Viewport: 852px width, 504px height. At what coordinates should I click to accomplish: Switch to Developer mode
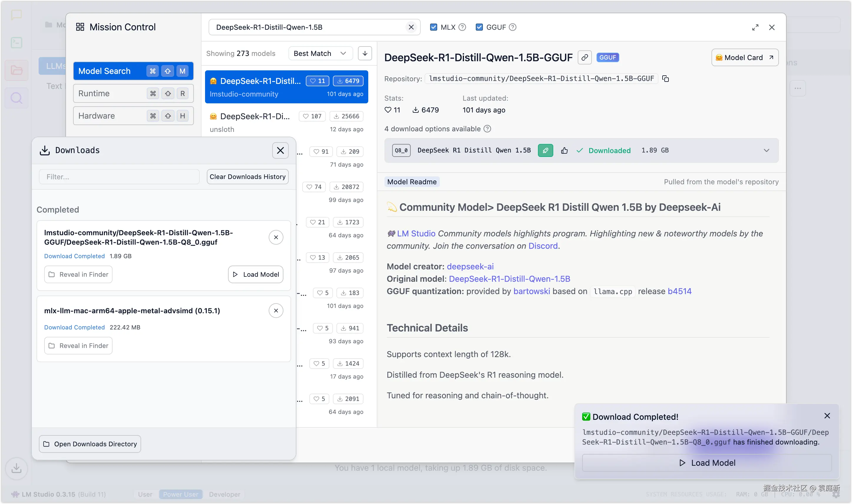(x=224, y=494)
